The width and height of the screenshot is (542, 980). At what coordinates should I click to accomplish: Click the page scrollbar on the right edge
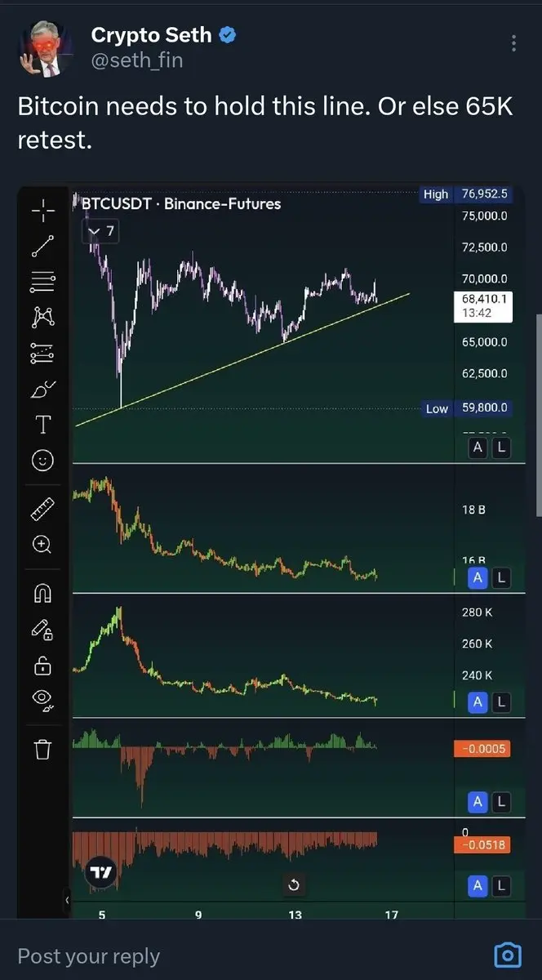point(538,415)
